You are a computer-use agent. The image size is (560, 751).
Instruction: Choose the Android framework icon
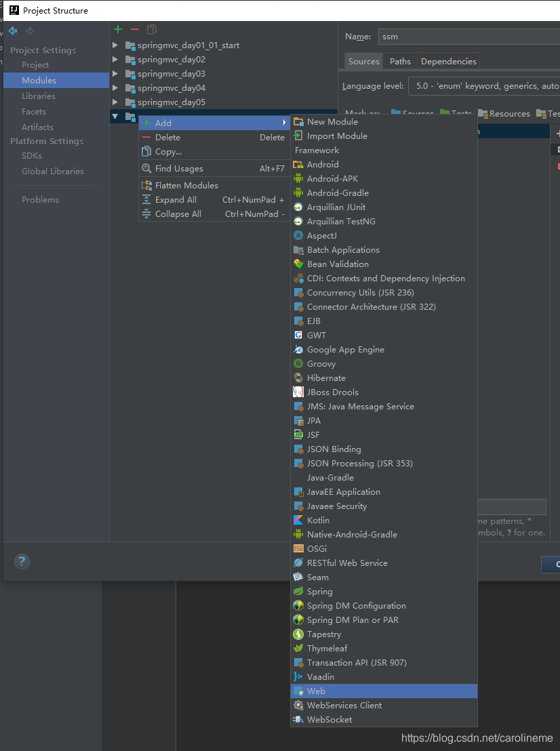click(x=298, y=164)
